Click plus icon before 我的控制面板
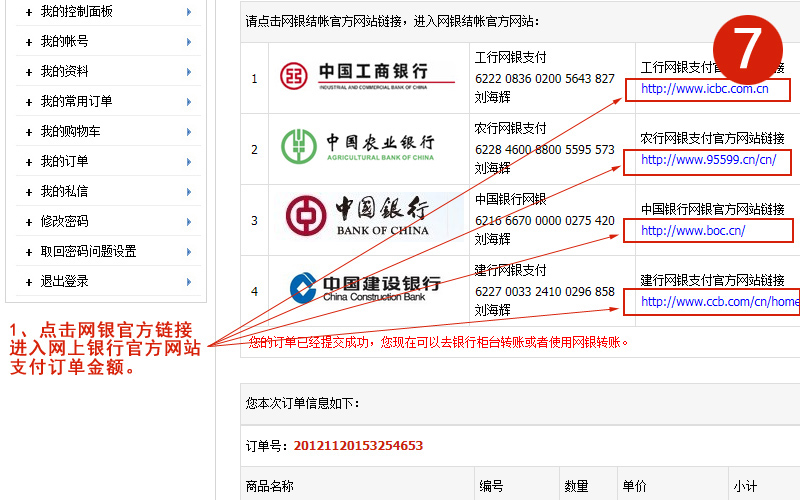This screenshot has height=500, width=800. tap(29, 13)
